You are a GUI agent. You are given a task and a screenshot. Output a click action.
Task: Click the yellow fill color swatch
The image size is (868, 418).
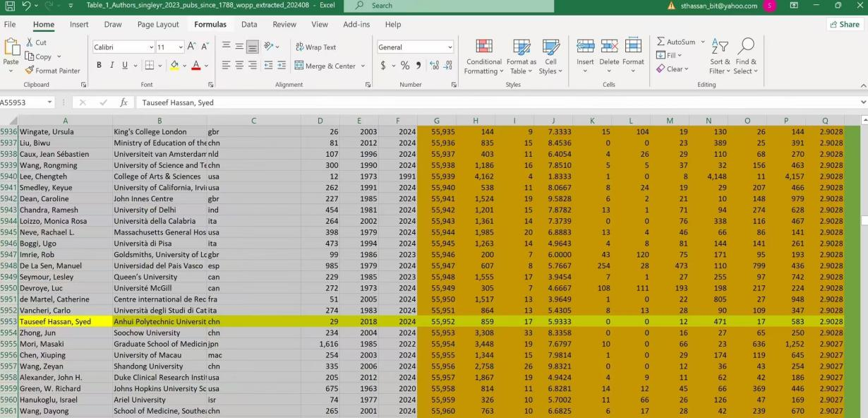point(174,66)
